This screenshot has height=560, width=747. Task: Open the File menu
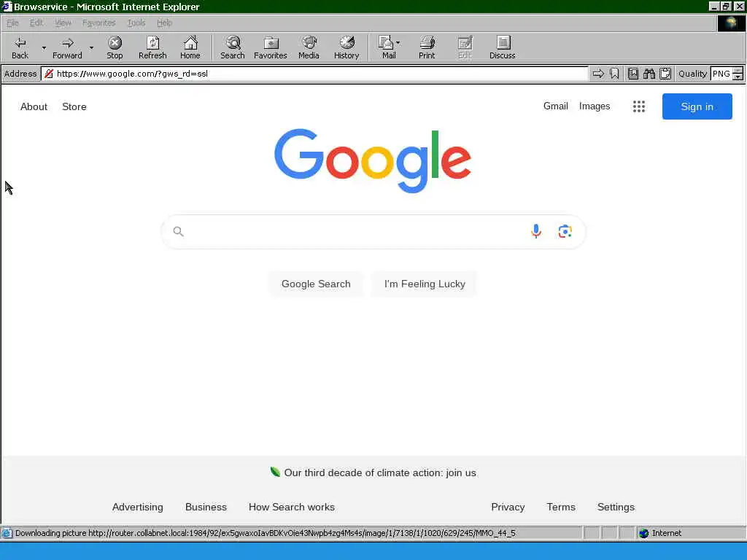[12, 23]
